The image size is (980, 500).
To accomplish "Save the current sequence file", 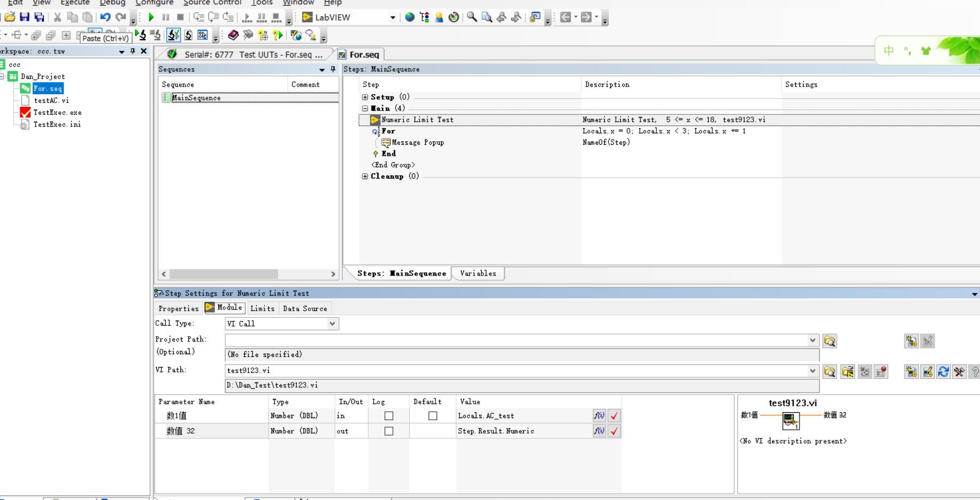I will [24, 17].
